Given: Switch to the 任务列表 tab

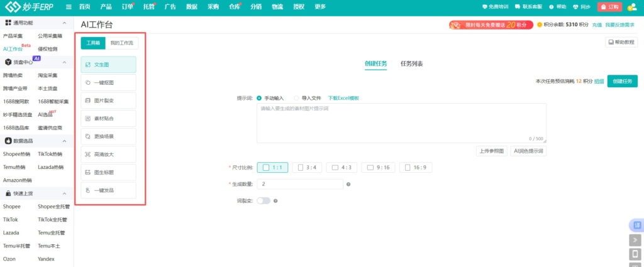Looking at the screenshot, I should tap(412, 64).
